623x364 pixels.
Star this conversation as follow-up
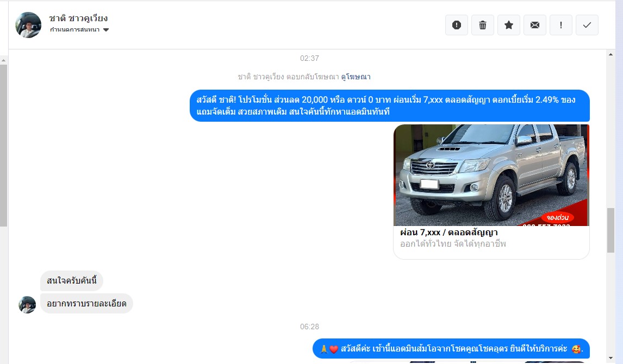pyautogui.click(x=509, y=25)
